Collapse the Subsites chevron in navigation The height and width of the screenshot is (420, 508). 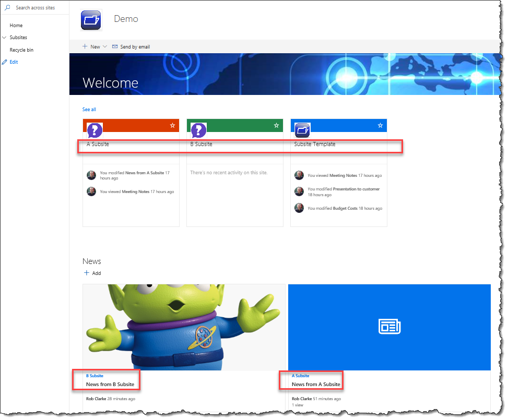[x=4, y=37]
